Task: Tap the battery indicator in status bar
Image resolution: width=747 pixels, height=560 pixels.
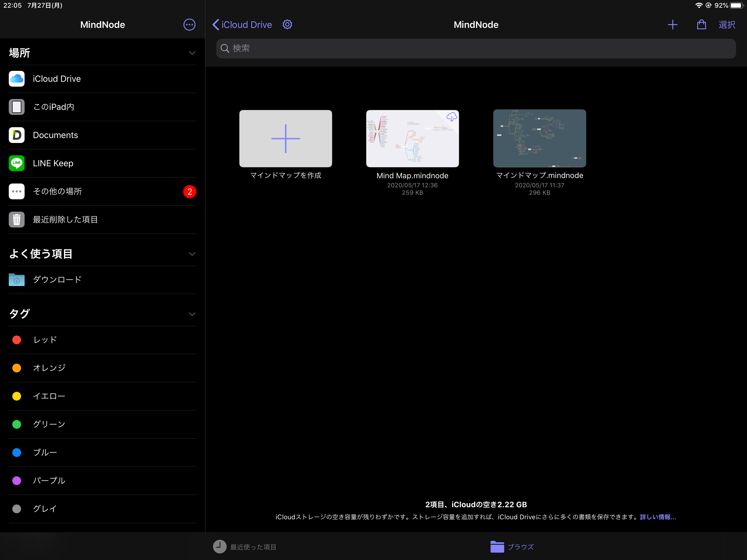Action: click(x=737, y=5)
